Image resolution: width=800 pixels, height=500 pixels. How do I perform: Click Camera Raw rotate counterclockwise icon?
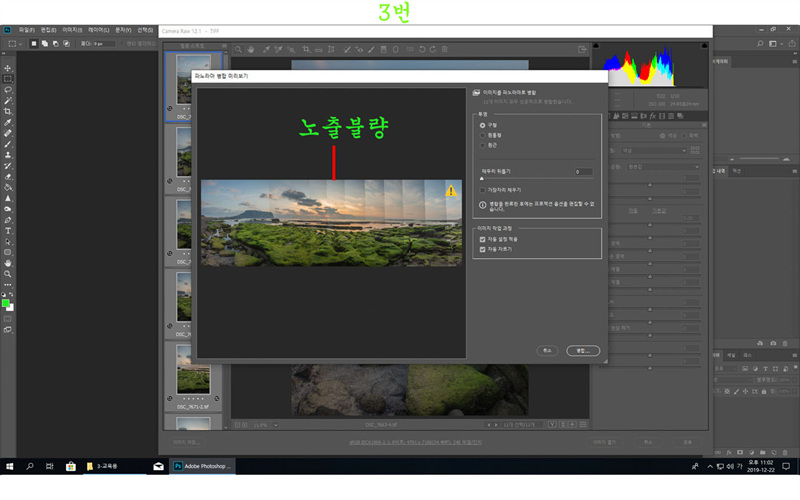pyautogui.click(x=422, y=49)
